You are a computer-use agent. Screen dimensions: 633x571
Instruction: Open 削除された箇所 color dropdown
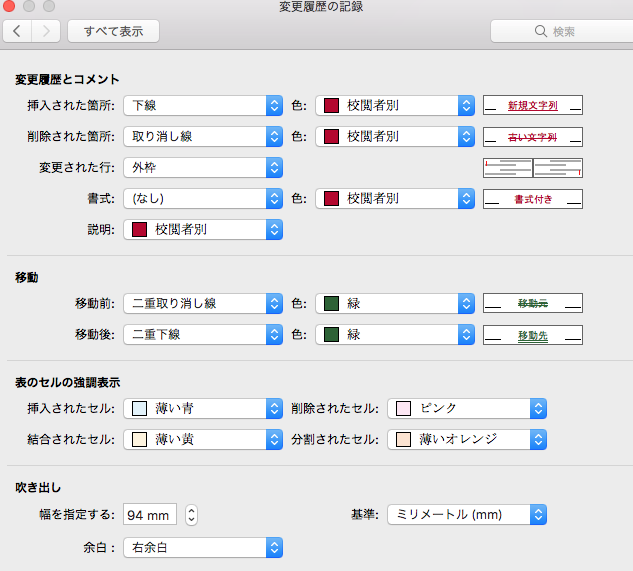pos(395,136)
